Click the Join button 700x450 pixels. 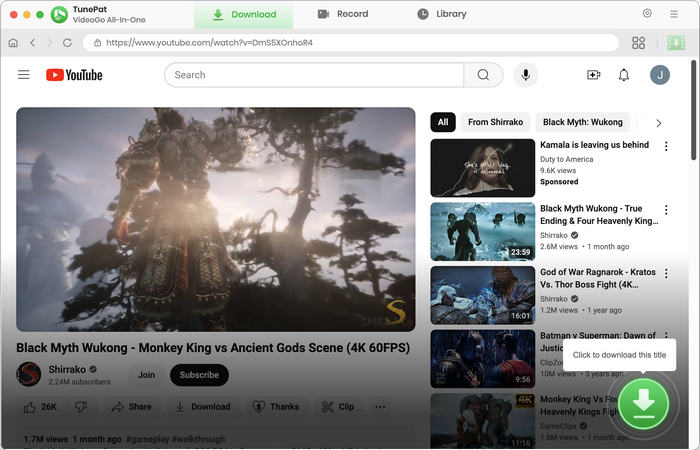click(x=146, y=375)
